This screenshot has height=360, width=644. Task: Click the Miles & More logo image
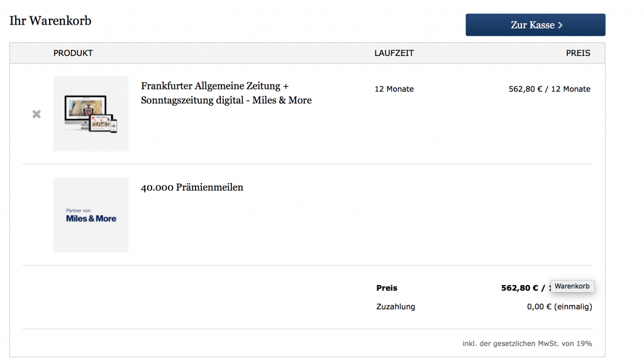[91, 218]
